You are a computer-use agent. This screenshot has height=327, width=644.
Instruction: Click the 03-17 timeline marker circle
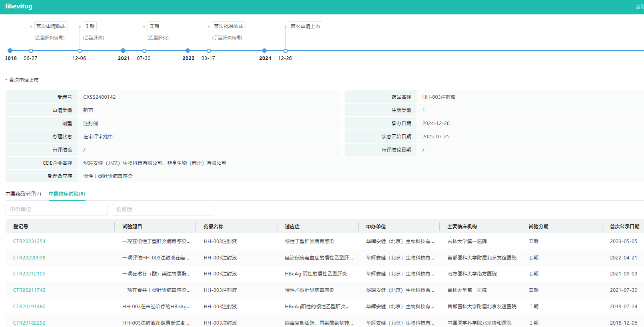click(209, 51)
